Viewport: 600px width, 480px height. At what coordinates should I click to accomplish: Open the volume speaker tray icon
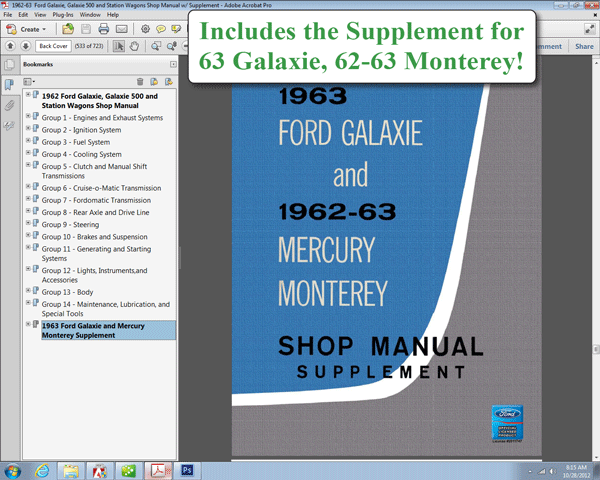pos(552,471)
